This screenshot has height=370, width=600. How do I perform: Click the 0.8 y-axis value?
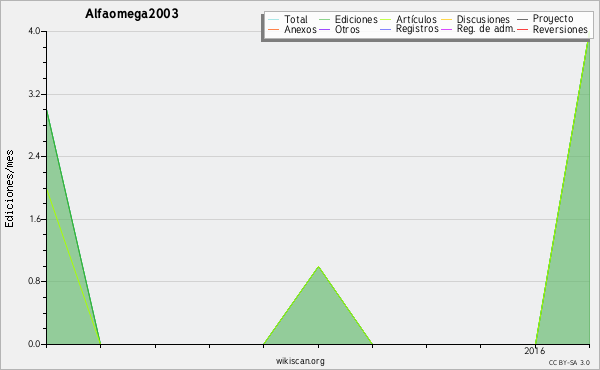(34, 282)
